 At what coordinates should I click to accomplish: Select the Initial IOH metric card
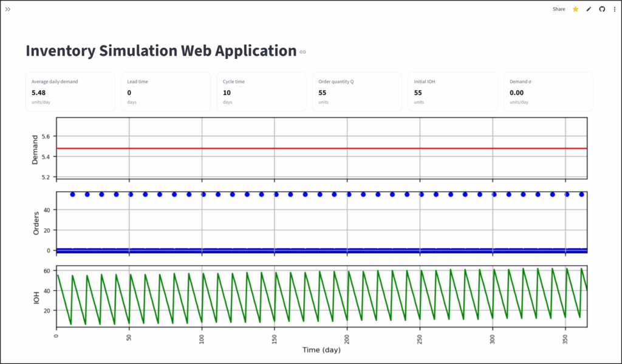pyautogui.click(x=453, y=92)
